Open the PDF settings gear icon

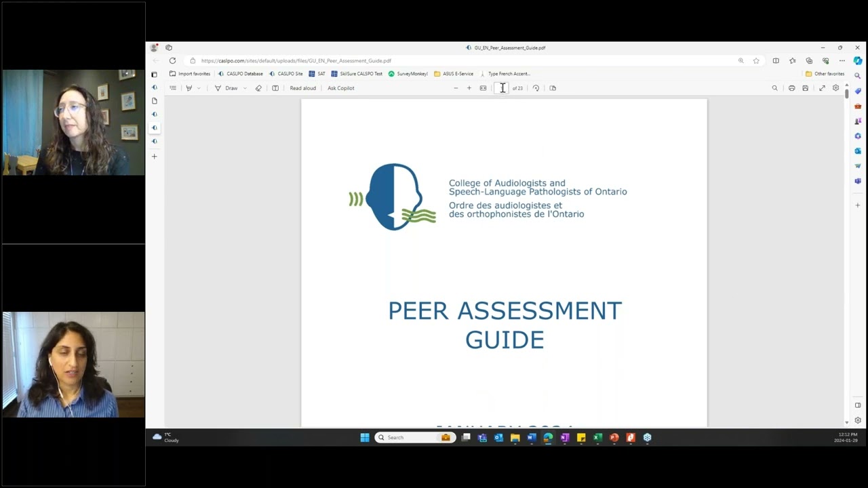tap(836, 88)
